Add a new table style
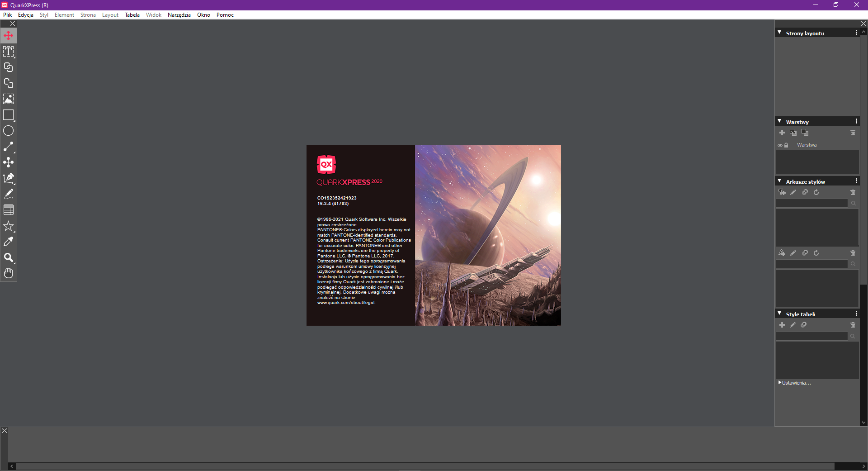The width and height of the screenshot is (868, 471). coord(782,325)
